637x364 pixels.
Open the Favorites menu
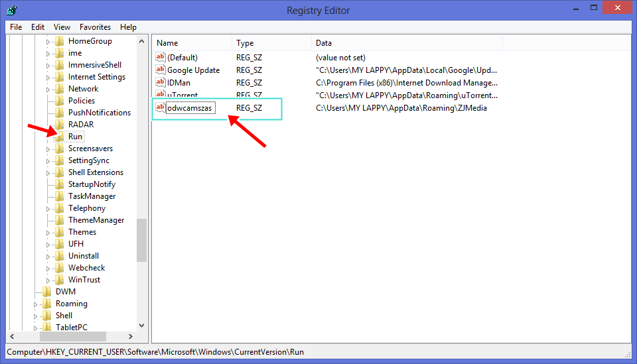95,27
